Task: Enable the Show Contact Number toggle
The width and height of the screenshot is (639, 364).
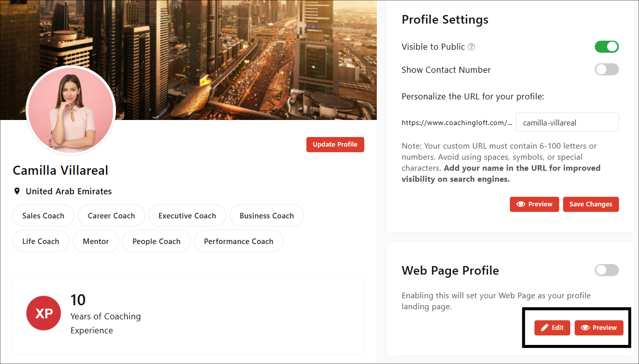Action: (606, 70)
